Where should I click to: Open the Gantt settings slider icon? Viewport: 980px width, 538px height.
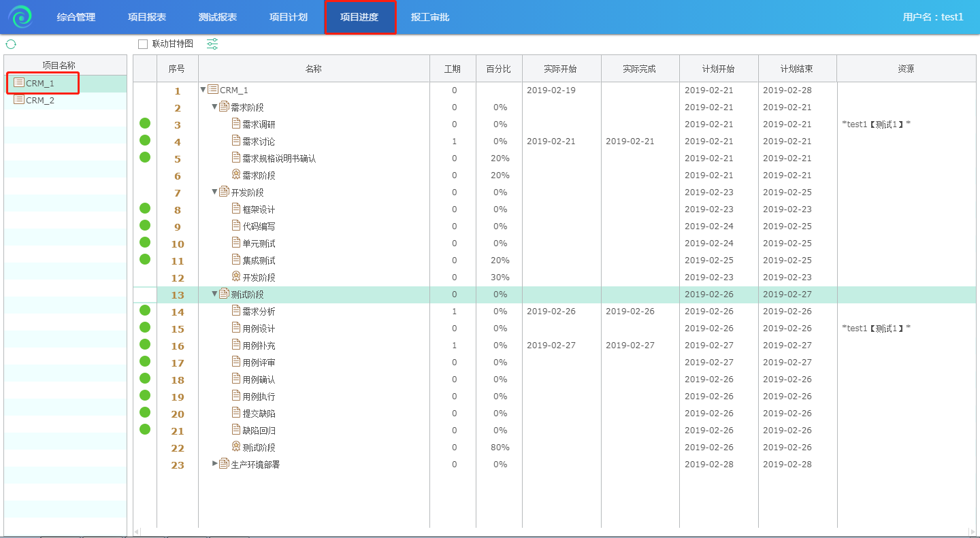(x=212, y=44)
